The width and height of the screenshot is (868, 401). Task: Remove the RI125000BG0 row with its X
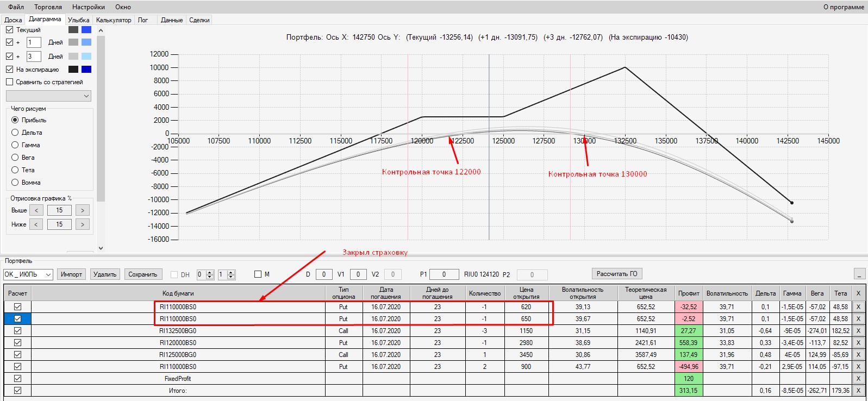[x=858, y=355]
